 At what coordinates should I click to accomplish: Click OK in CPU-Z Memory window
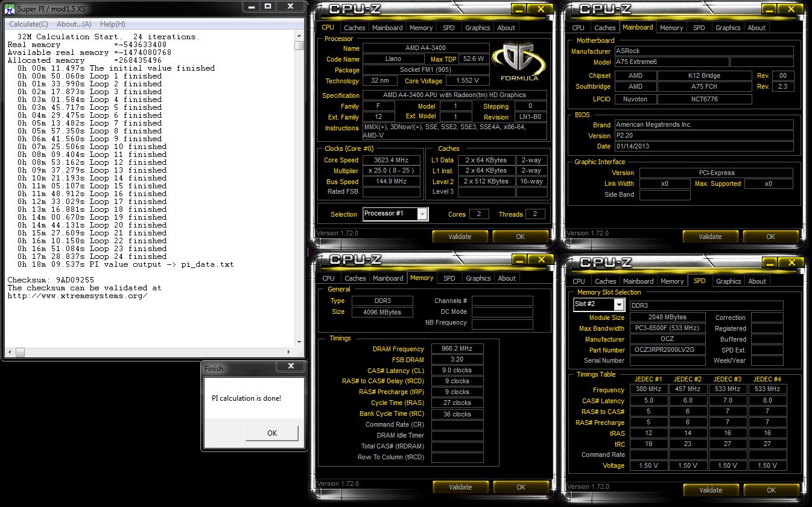[x=521, y=487]
